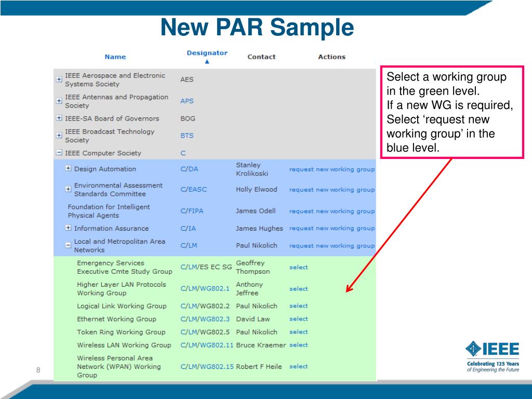Expand Environmental Assessment Standards Committee
The height and width of the screenshot is (399, 532).
pos(68,189)
